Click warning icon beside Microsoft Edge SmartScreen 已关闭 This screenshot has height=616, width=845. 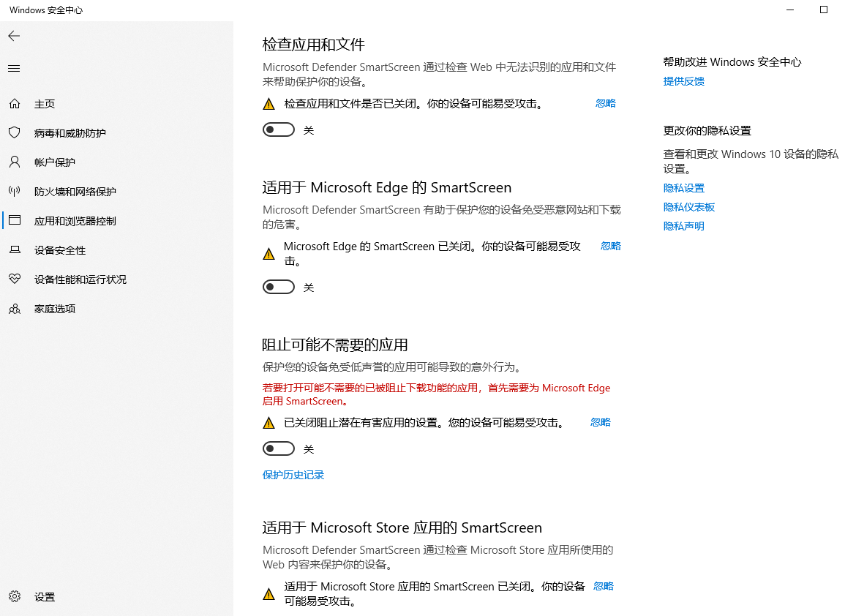pos(268,254)
